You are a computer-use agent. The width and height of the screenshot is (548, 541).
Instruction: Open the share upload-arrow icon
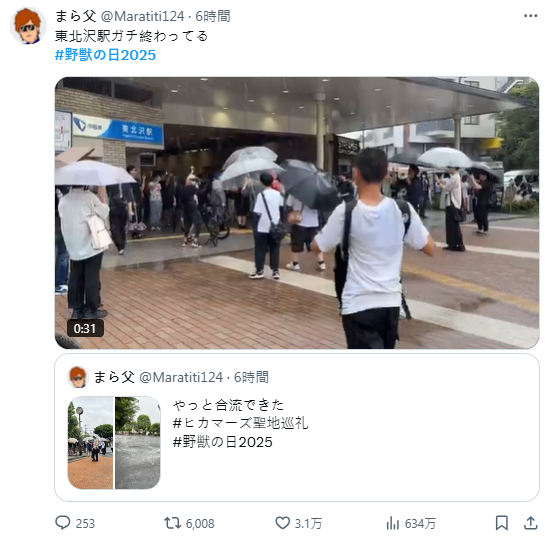(x=530, y=523)
